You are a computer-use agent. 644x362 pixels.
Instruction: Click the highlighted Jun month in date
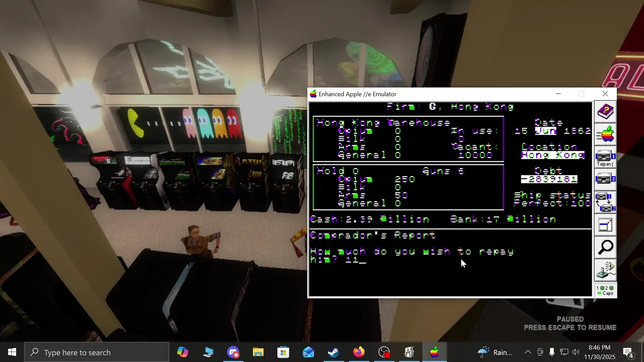[x=545, y=131]
